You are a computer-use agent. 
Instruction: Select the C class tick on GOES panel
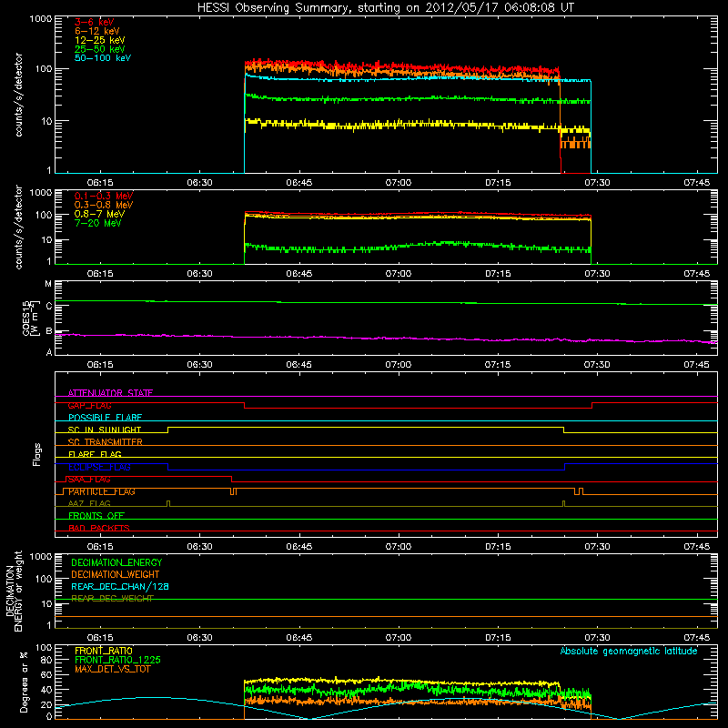click(x=49, y=306)
